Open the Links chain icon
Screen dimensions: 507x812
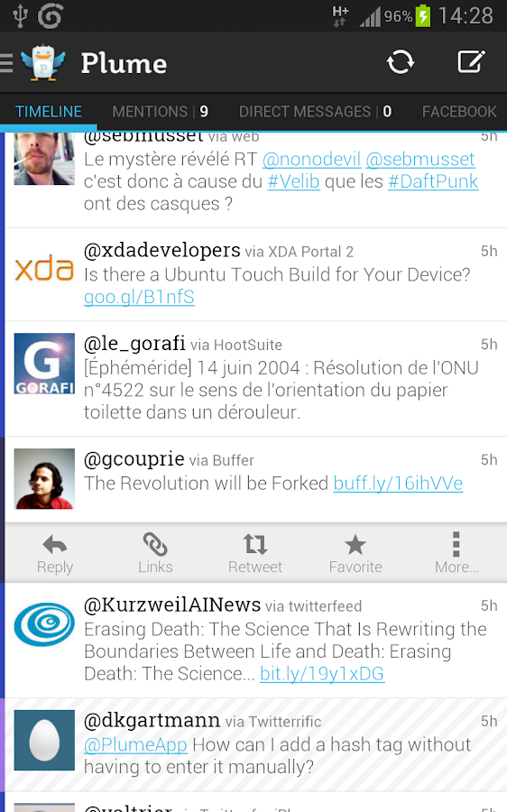[x=155, y=544]
